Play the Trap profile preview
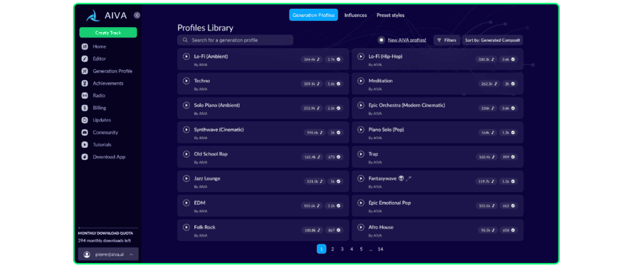Viewport: 644px width, 280px height. coord(360,154)
